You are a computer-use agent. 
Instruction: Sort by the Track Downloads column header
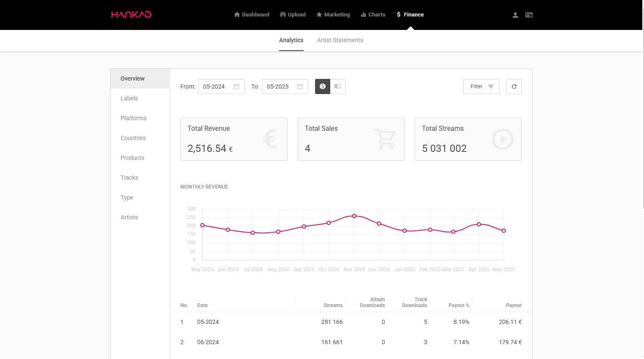coord(415,302)
